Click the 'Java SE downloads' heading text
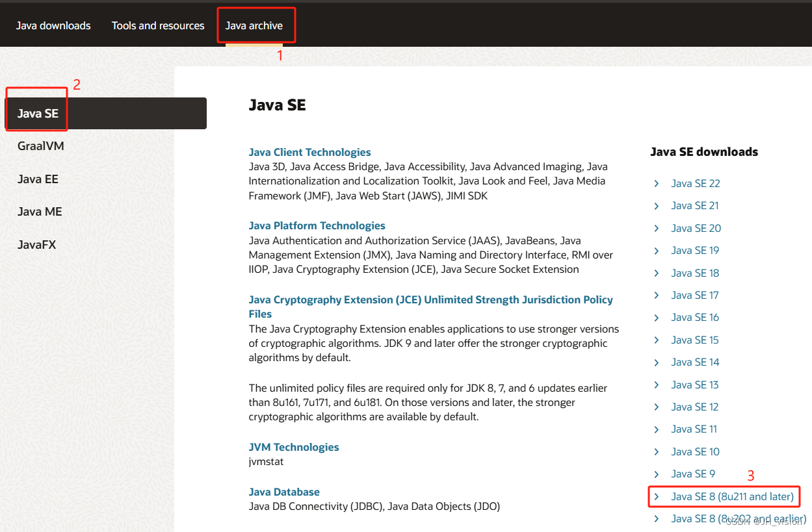The width and height of the screenshot is (812, 532). [x=704, y=152]
